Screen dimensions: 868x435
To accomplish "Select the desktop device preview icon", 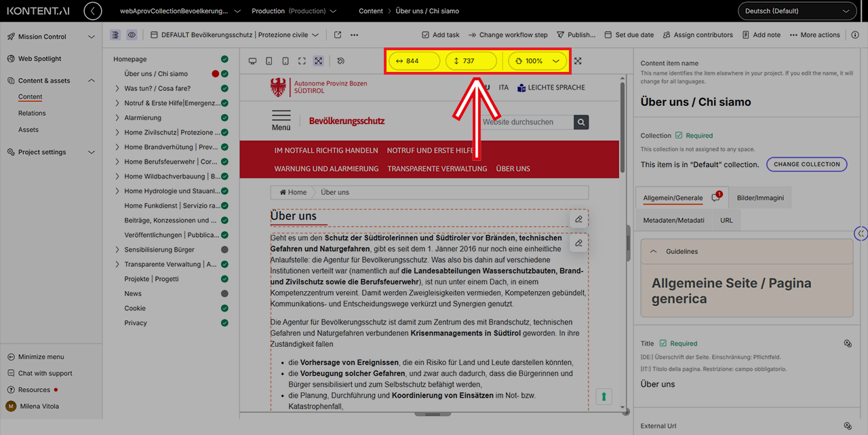I will click(253, 61).
